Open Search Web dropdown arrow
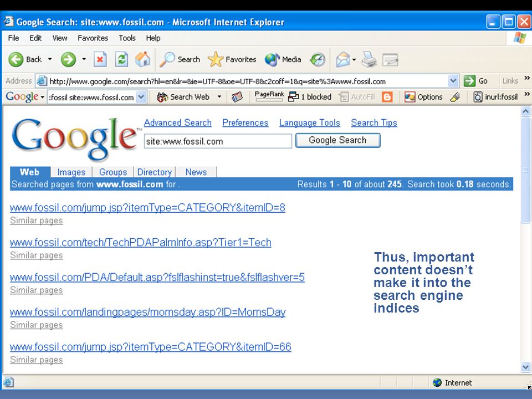This screenshot has width=532, height=399. 219,97
